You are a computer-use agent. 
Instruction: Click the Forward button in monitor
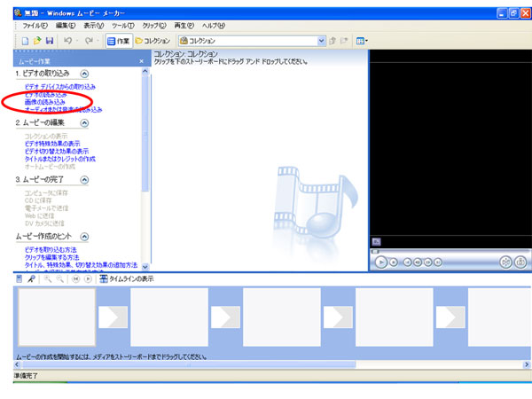tap(438, 262)
